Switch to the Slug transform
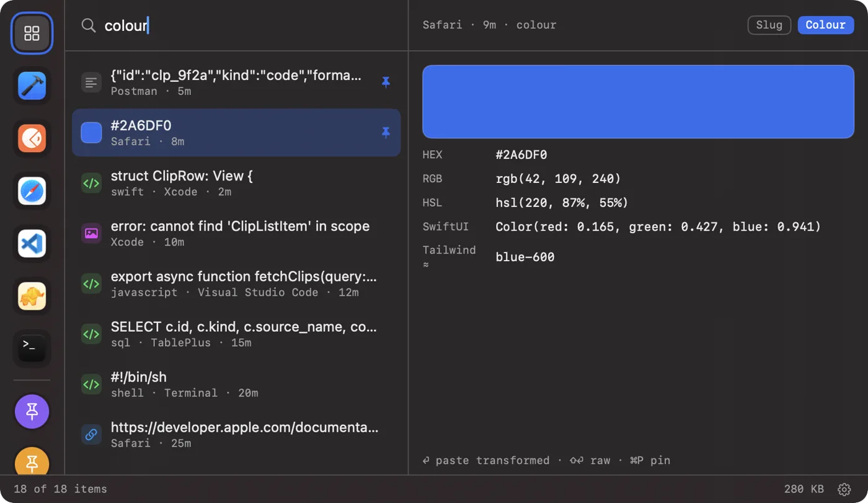Screen dimensions: 868x503 click(769, 25)
